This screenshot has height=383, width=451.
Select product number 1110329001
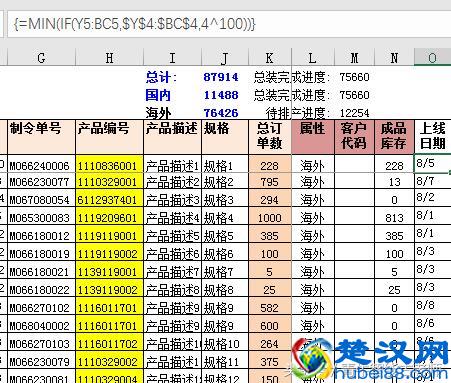[110, 182]
